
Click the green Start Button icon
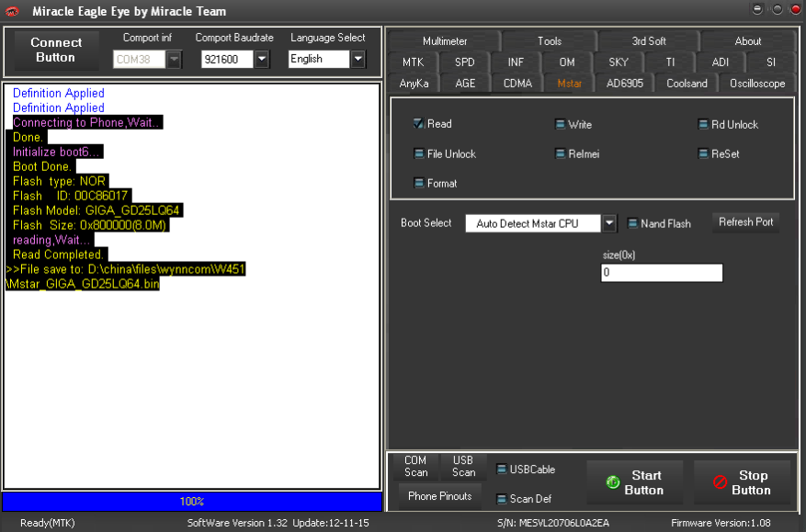pyautogui.click(x=612, y=482)
